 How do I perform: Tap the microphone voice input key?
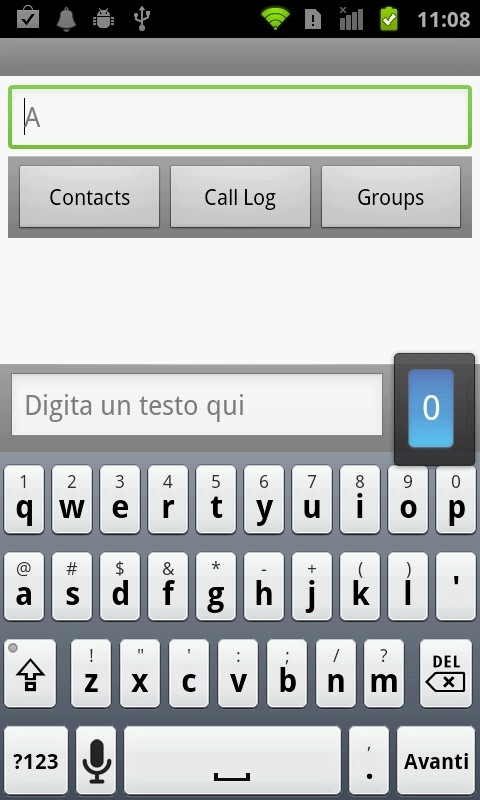point(96,761)
